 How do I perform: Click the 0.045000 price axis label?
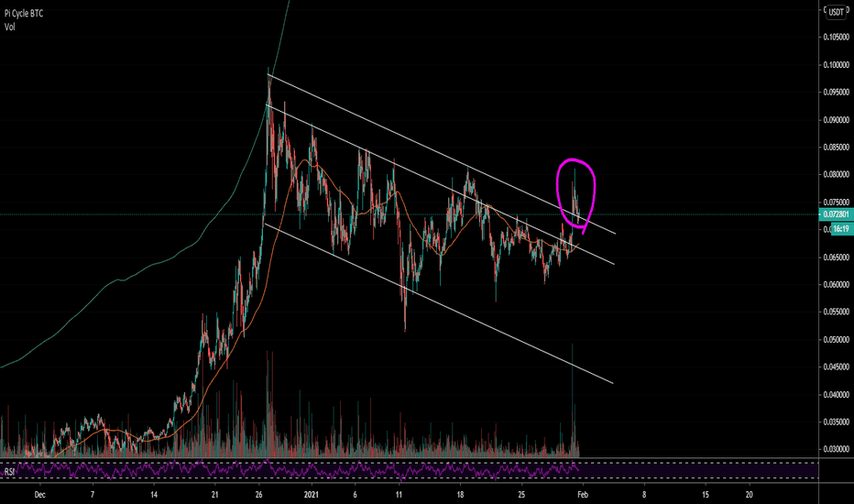pos(836,367)
